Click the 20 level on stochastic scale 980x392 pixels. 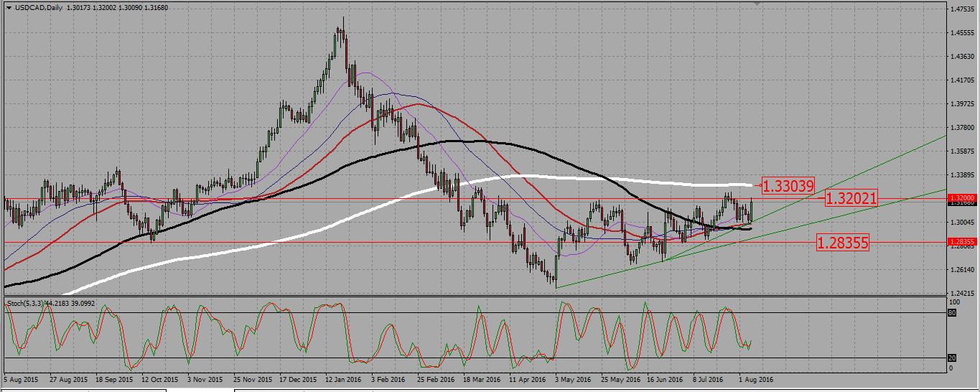point(952,358)
